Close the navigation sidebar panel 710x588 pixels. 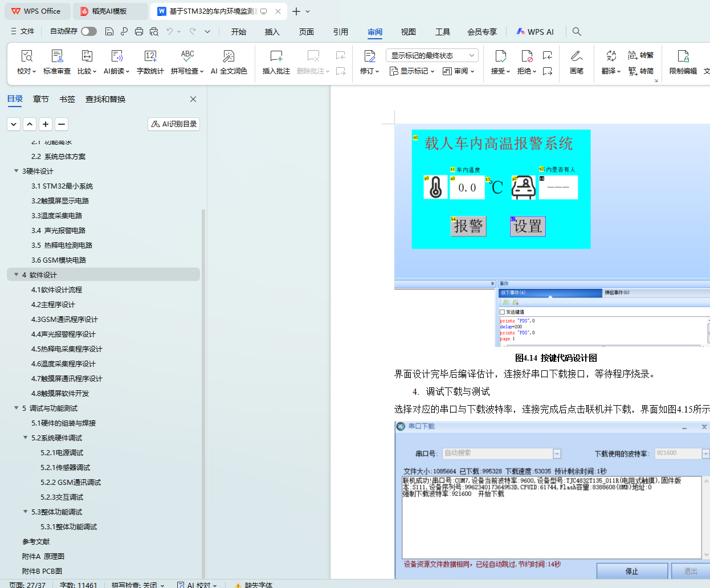(193, 99)
